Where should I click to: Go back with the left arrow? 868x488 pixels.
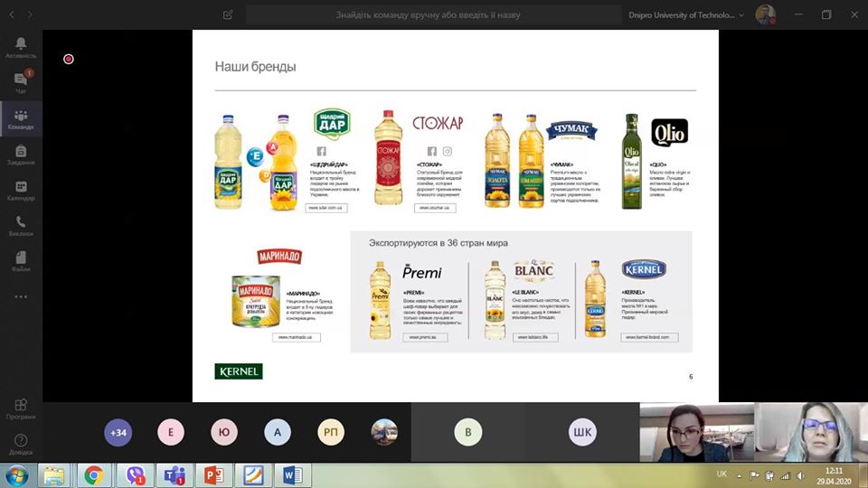[12, 15]
